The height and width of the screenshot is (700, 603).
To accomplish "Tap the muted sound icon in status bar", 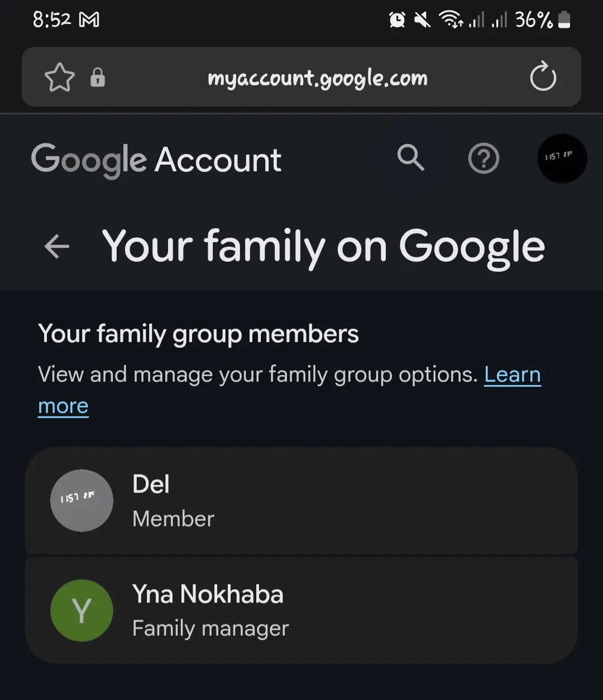I will pos(423,21).
